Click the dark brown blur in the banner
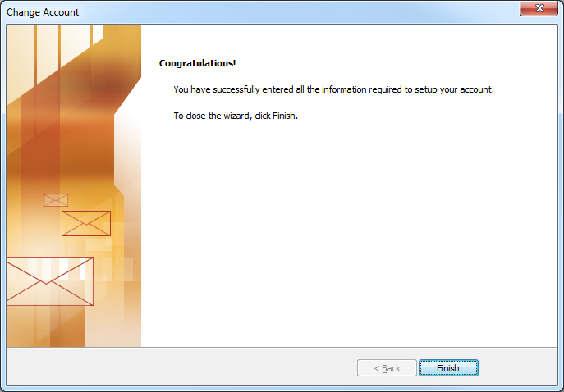564x392 pixels. click(x=108, y=87)
